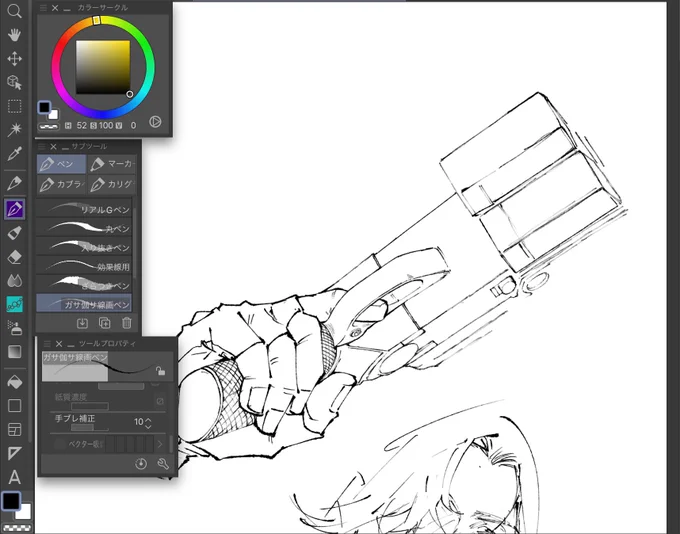Click reset to initial settings icon
This screenshot has height=534, width=680.
[141, 464]
